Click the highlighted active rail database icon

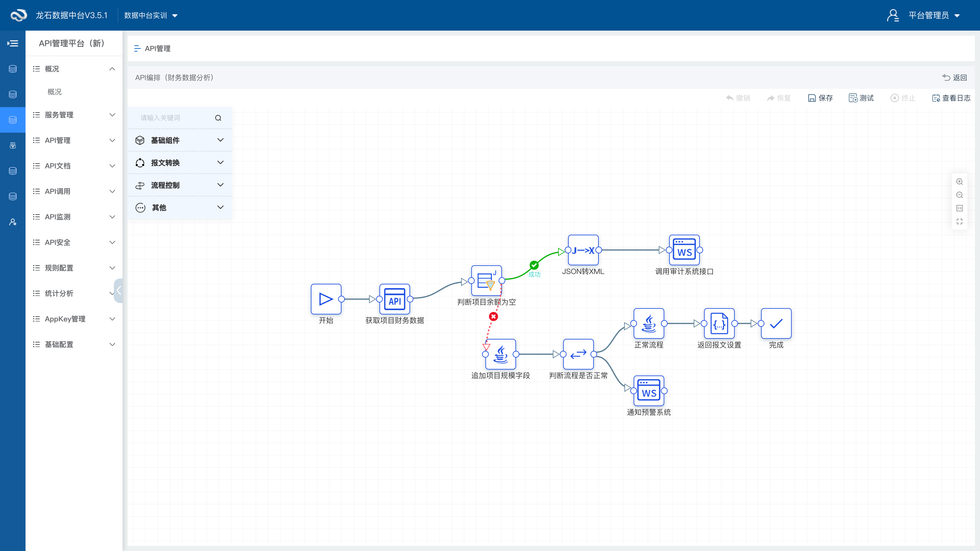coord(13,120)
